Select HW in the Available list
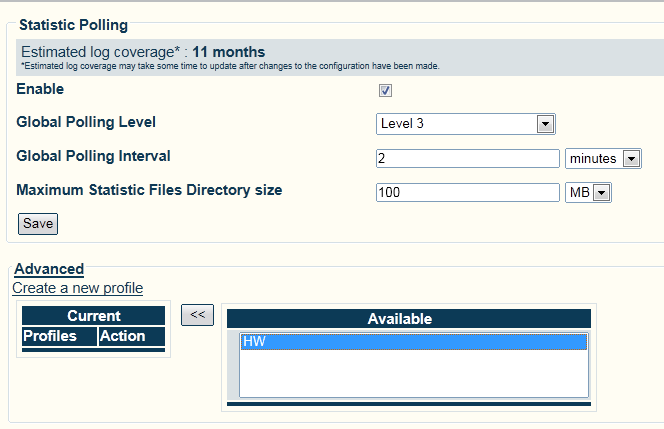Screen dimensions: 664x429 [x=413, y=342]
